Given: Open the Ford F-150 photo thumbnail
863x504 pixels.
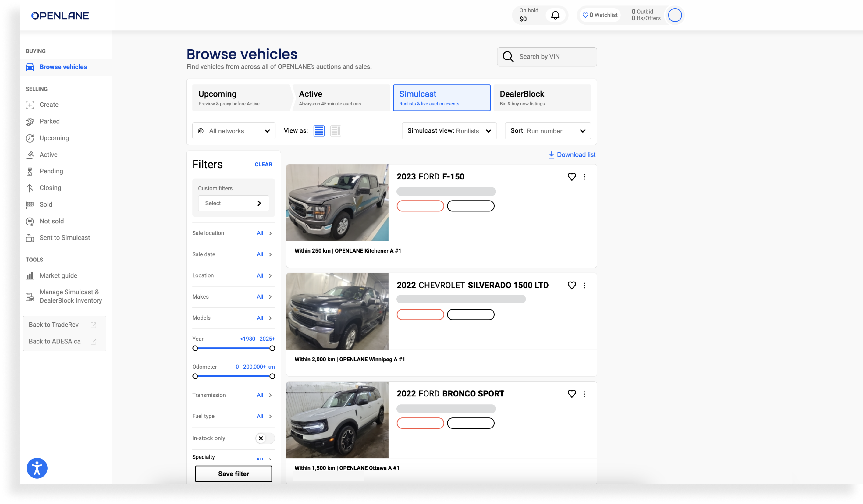Looking at the screenshot, I should (337, 203).
